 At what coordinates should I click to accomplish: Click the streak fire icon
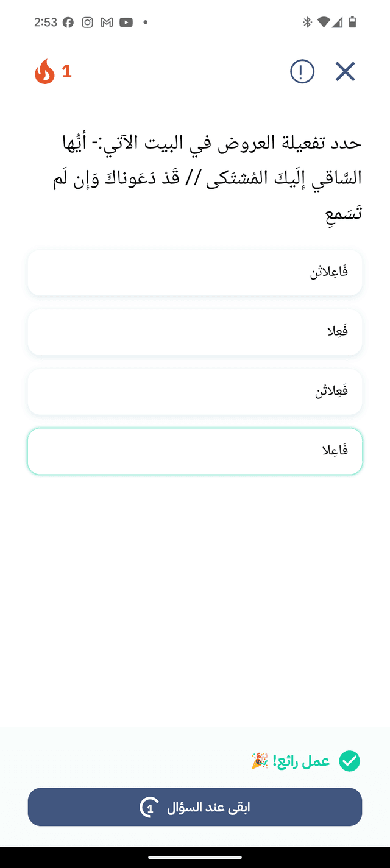(x=43, y=71)
